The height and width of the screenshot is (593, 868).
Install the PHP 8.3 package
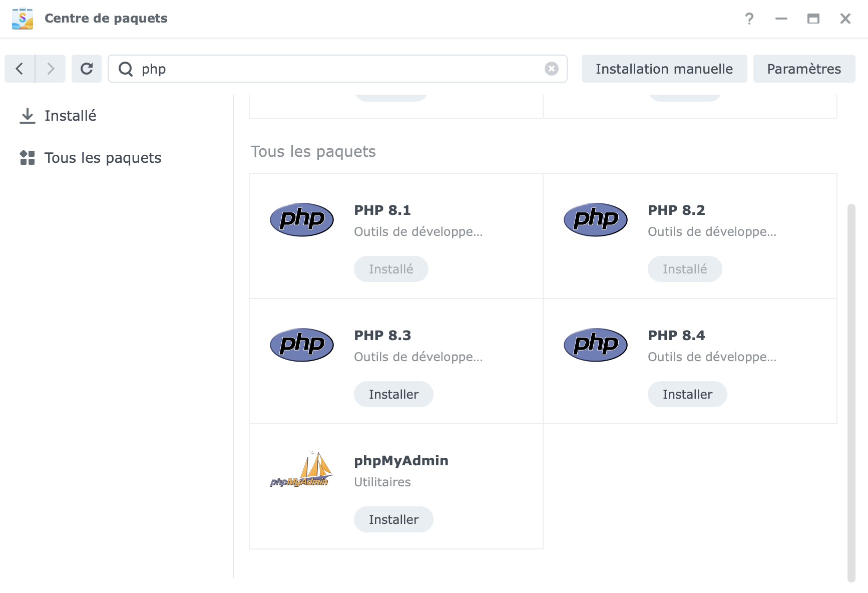(393, 394)
